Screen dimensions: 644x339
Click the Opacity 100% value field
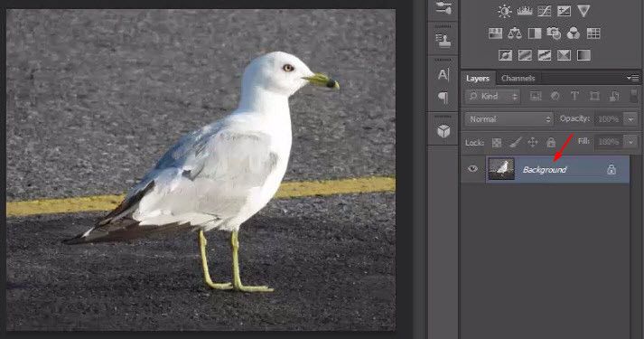click(x=609, y=119)
